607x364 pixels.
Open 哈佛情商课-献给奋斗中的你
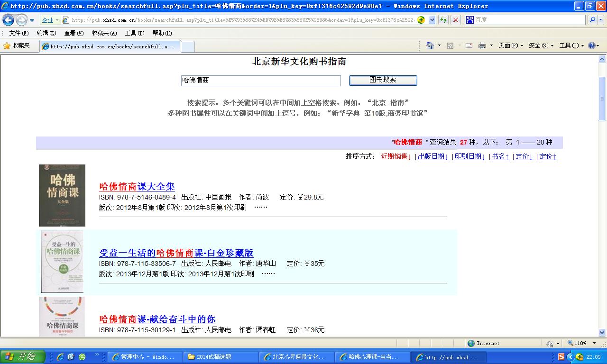tap(157, 319)
